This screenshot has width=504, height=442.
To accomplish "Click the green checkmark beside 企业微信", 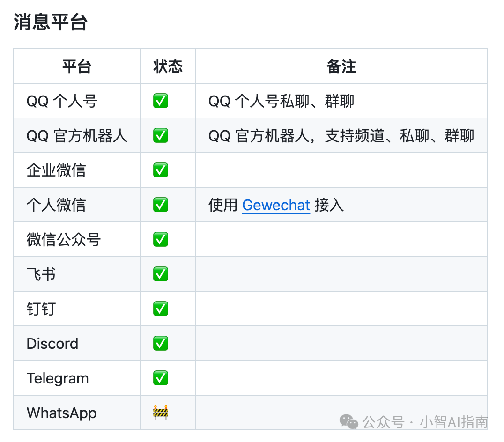I will [x=161, y=170].
